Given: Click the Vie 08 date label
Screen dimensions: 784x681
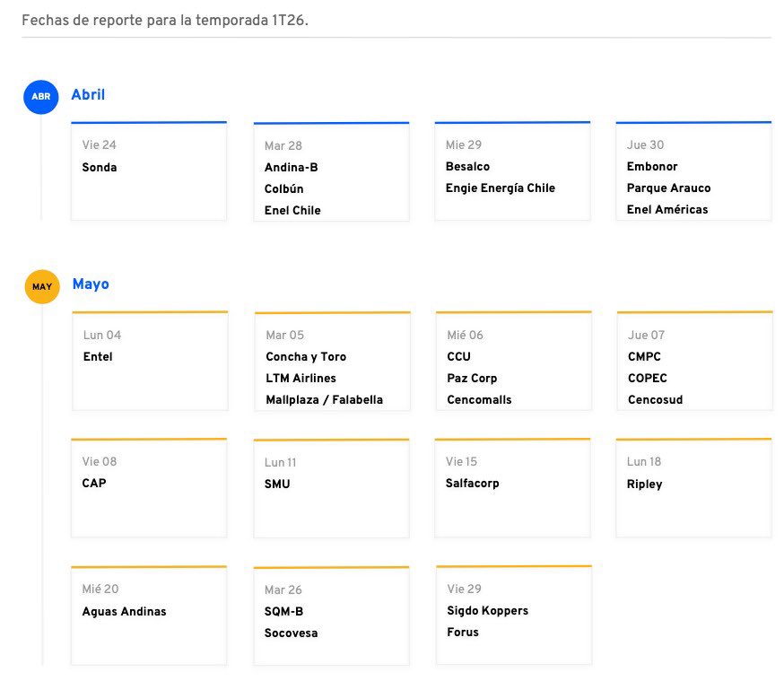Looking at the screenshot, I should (99, 461).
